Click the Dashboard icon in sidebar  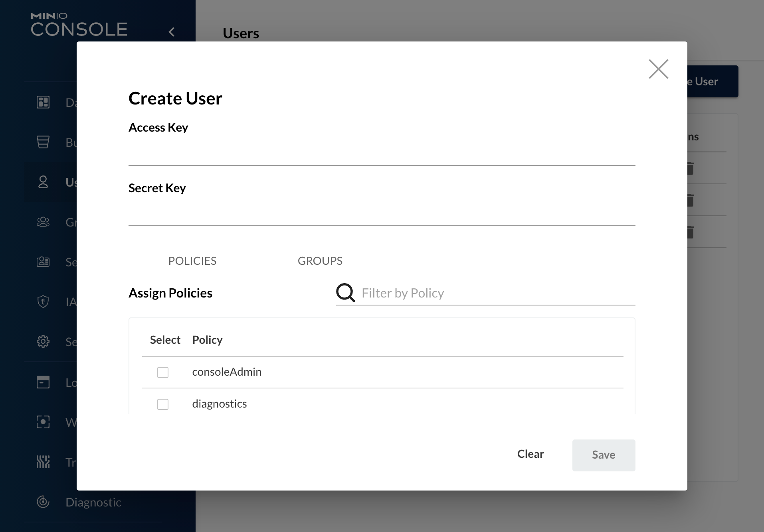[x=43, y=102]
